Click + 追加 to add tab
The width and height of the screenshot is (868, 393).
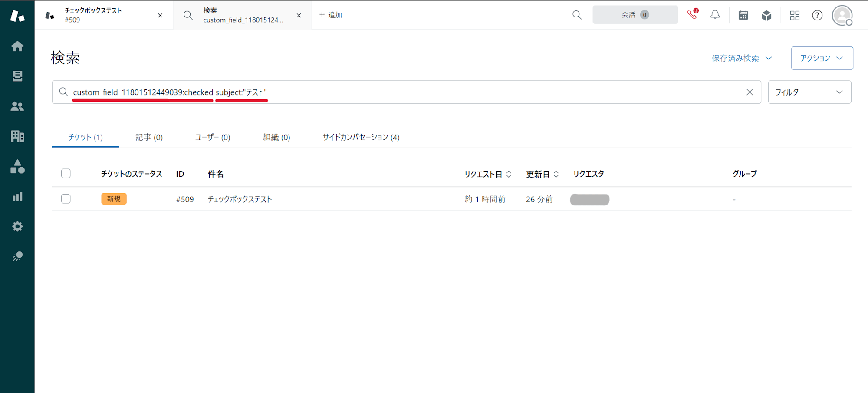331,15
